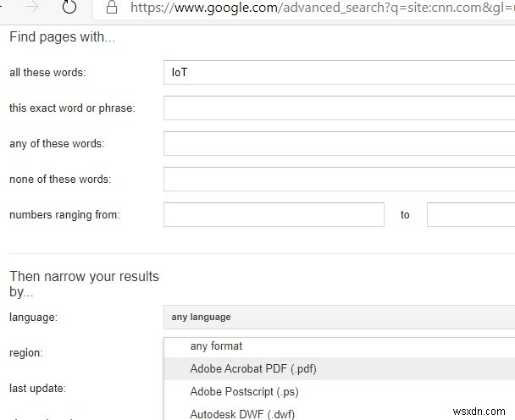Click the 'language:' label
Viewport: 515px width, 420px height.
tap(33, 318)
